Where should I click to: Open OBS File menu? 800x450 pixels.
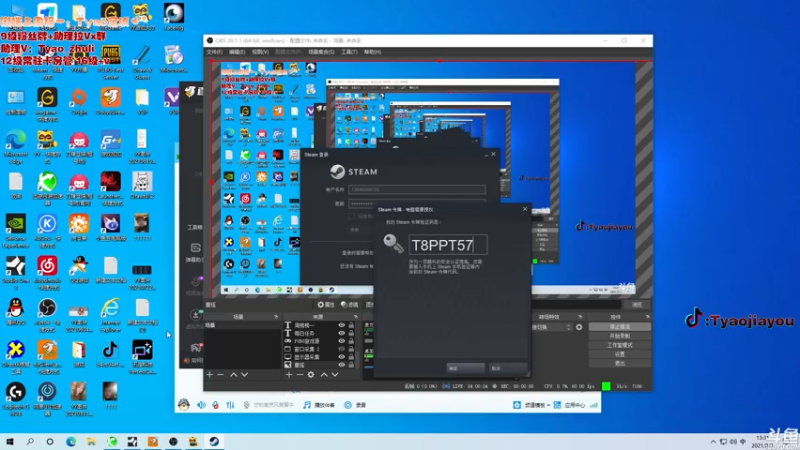click(x=214, y=52)
